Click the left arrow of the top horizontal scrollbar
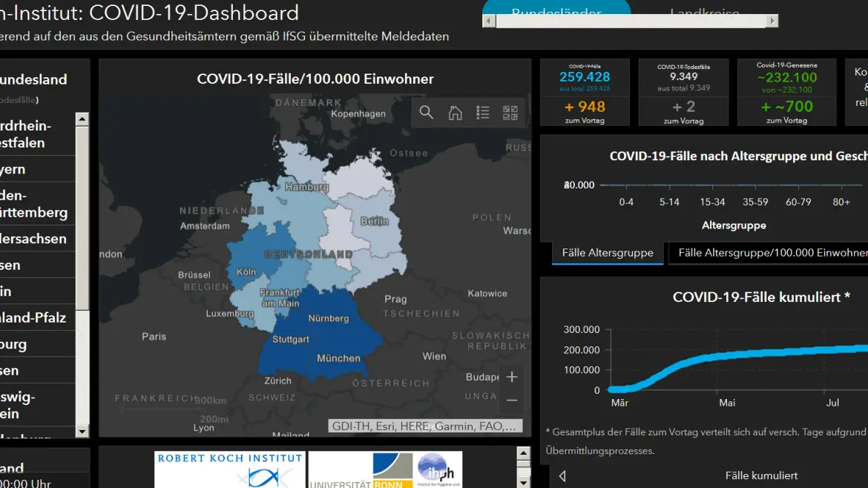 pyautogui.click(x=489, y=21)
